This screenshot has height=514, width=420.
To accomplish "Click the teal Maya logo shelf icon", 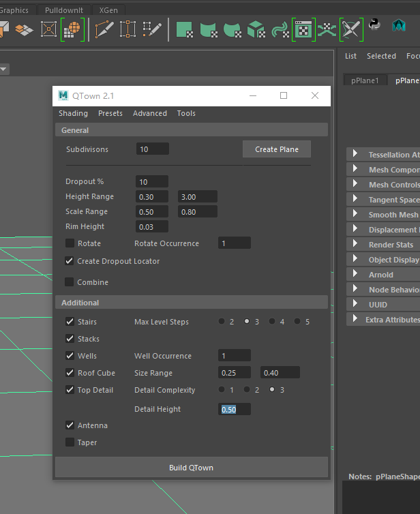I will [x=399, y=25].
